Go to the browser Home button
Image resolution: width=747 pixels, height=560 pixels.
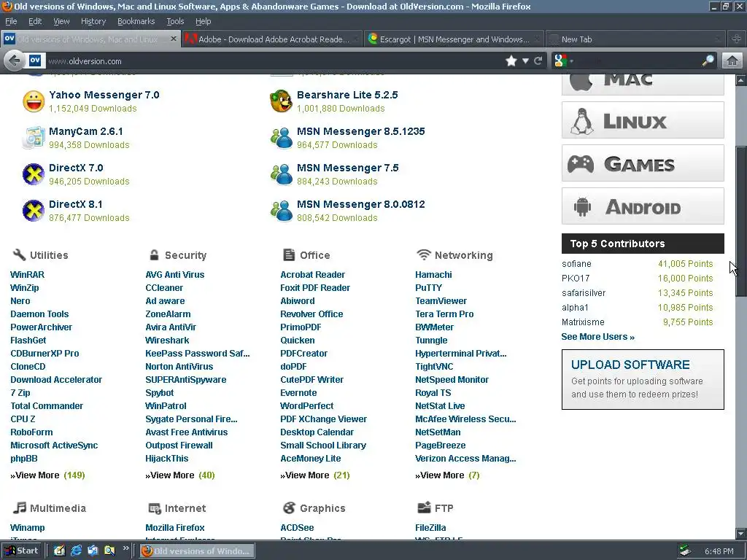point(732,61)
